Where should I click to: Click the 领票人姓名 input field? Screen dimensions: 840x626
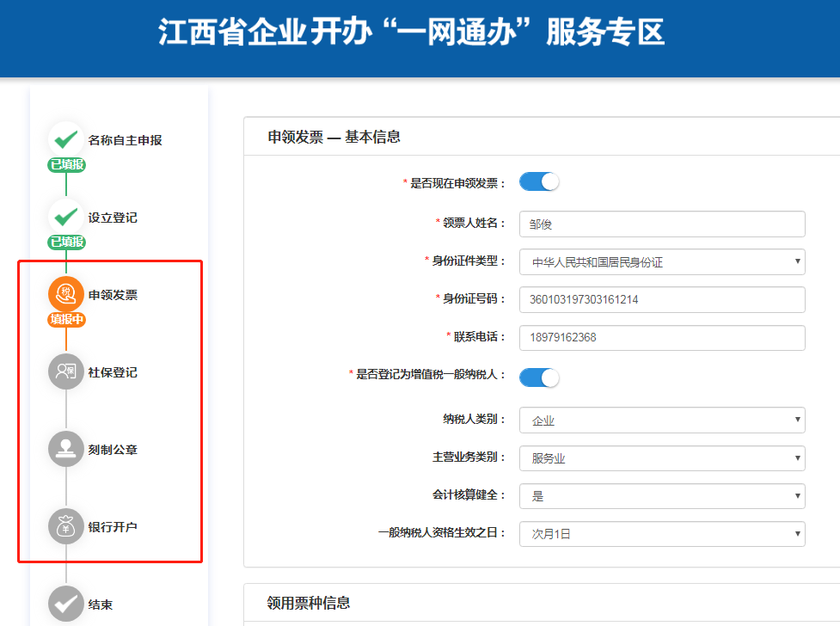[662, 224]
